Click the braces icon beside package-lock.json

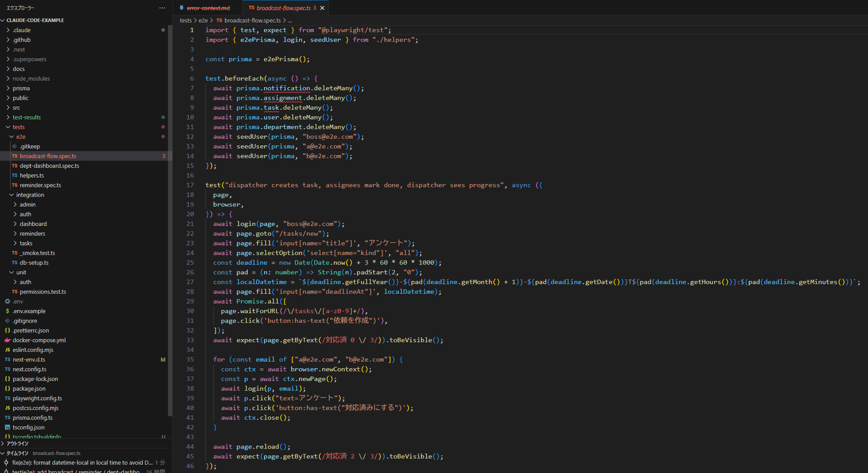[x=7, y=379]
